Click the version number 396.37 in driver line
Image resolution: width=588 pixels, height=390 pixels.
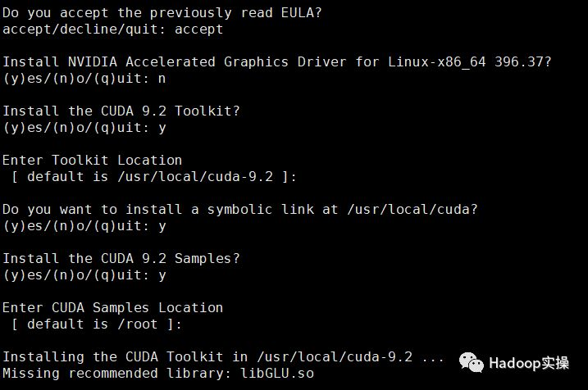[519, 61]
